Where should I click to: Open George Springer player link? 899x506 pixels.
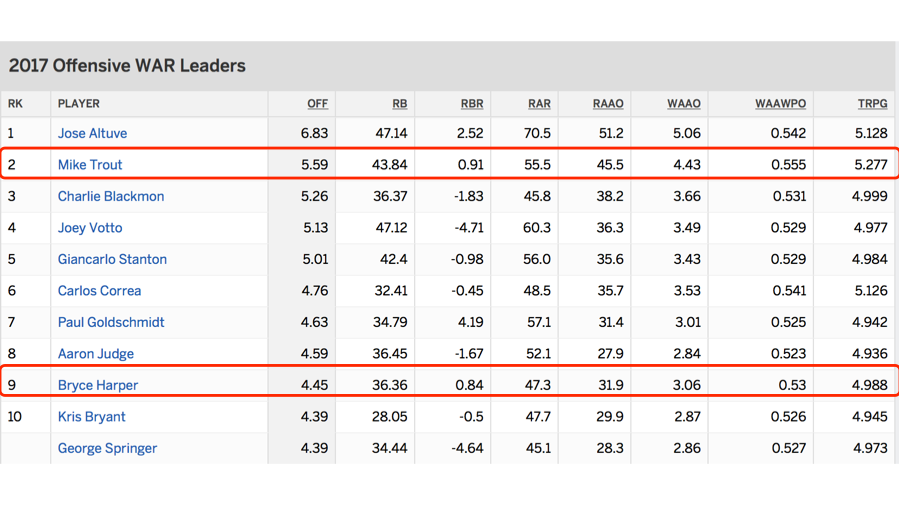tap(107, 448)
